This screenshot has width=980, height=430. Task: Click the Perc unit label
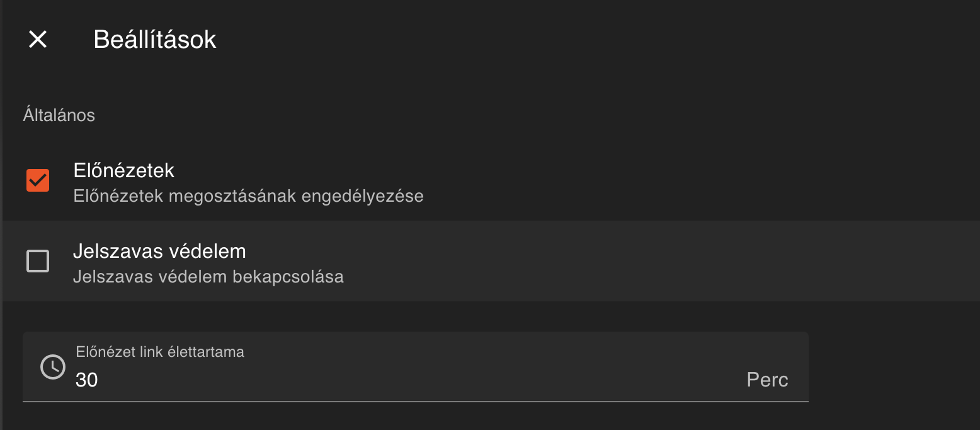(x=766, y=379)
